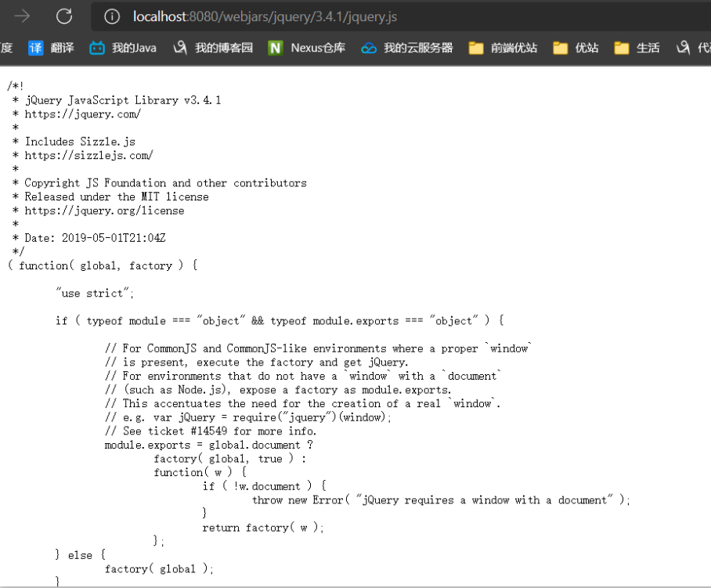Click the "throw new Error" line
The image size is (711, 588).
[441, 500]
